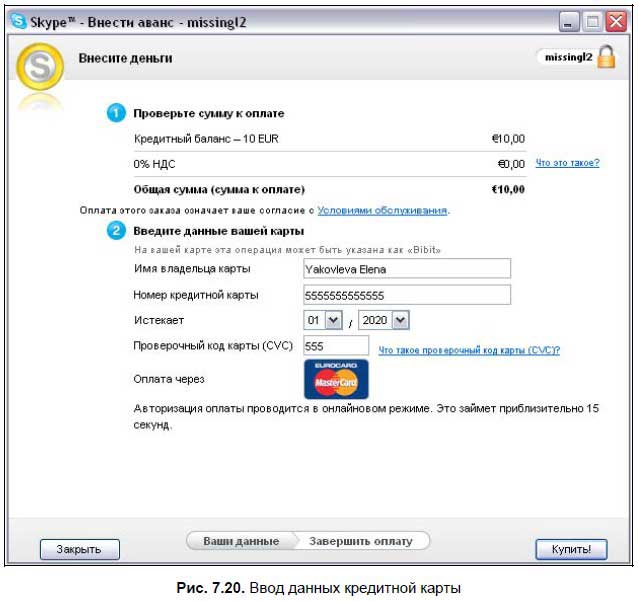Open the Что это такое? link
This screenshot has height=601, width=638.
[567, 163]
